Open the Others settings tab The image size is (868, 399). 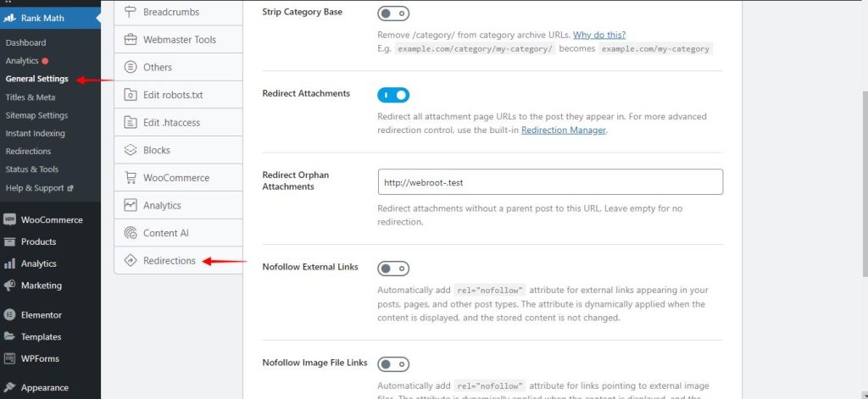pyautogui.click(x=158, y=67)
